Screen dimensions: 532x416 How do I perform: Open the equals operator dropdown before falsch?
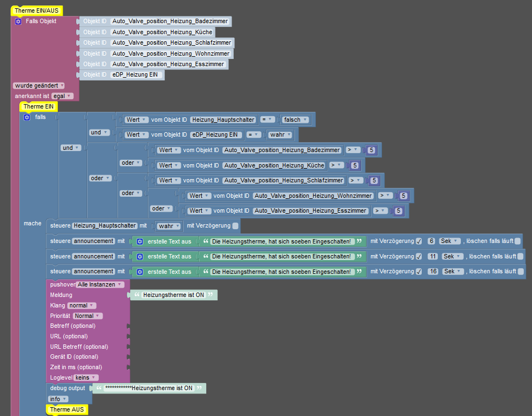268,120
